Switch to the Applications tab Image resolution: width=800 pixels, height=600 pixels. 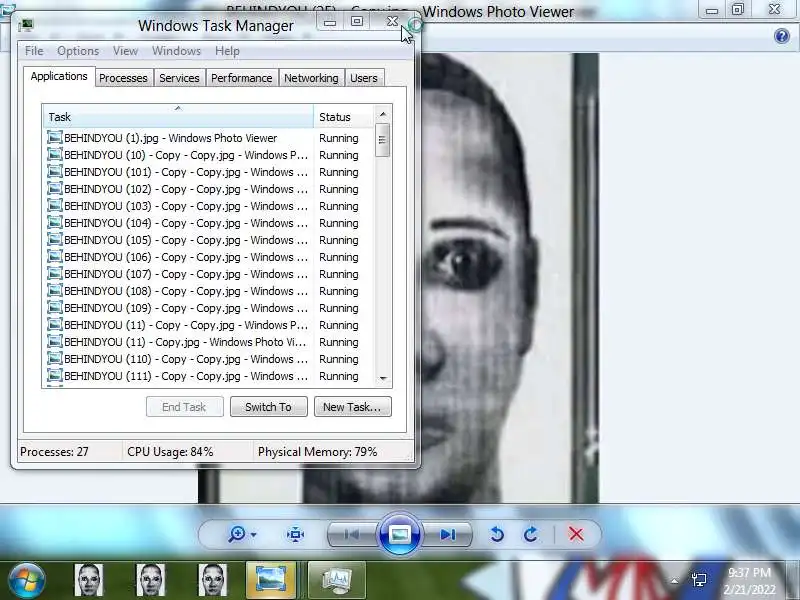point(59,77)
